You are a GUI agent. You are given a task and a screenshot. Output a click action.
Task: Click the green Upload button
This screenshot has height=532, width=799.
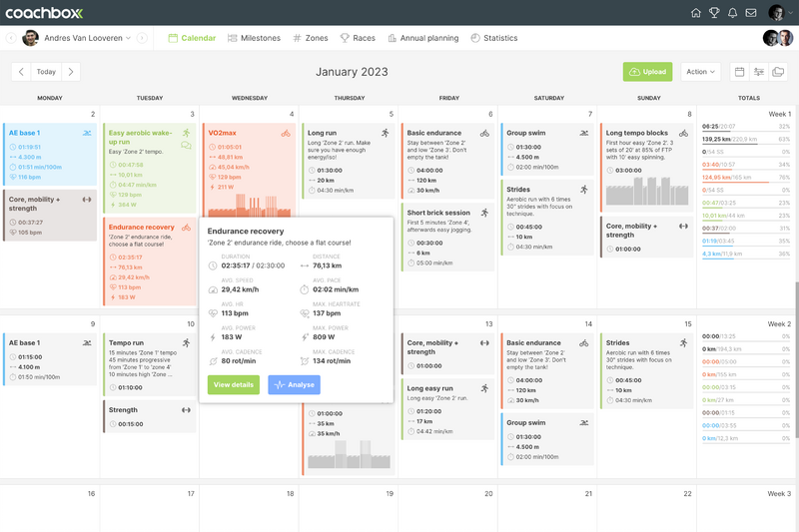pyautogui.click(x=647, y=72)
